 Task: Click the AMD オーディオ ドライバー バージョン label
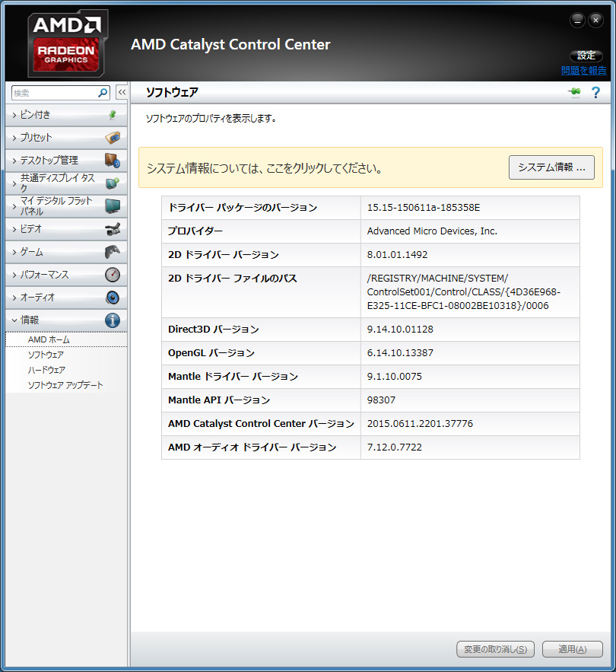coord(252,447)
